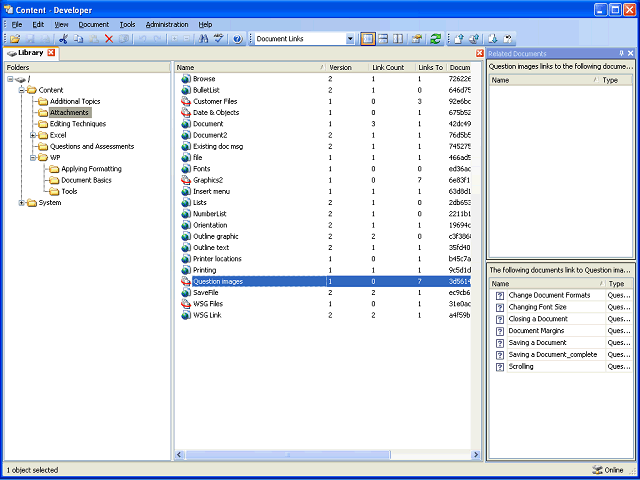Select the 'WSG Link' document row
The width and height of the screenshot is (640, 480).
click(x=325, y=315)
